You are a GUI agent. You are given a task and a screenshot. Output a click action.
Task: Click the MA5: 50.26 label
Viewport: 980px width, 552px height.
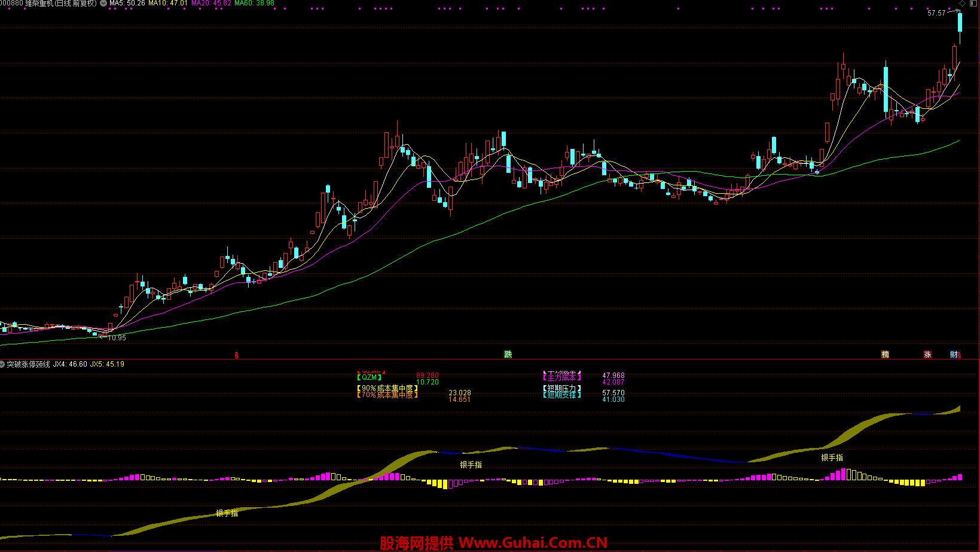click(x=127, y=4)
